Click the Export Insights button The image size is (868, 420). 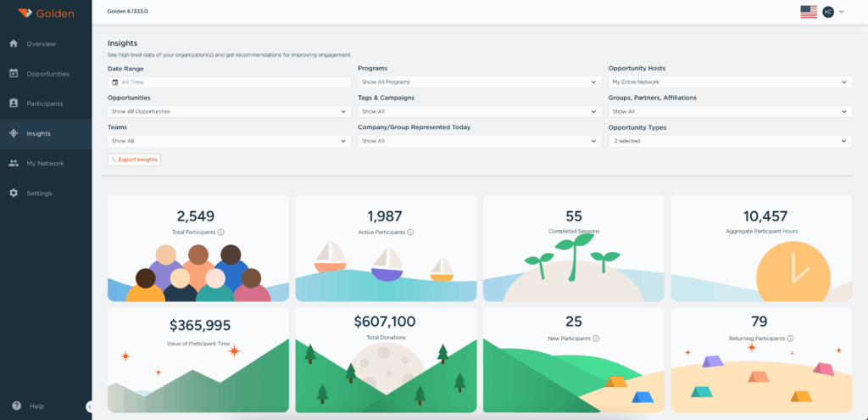134,160
